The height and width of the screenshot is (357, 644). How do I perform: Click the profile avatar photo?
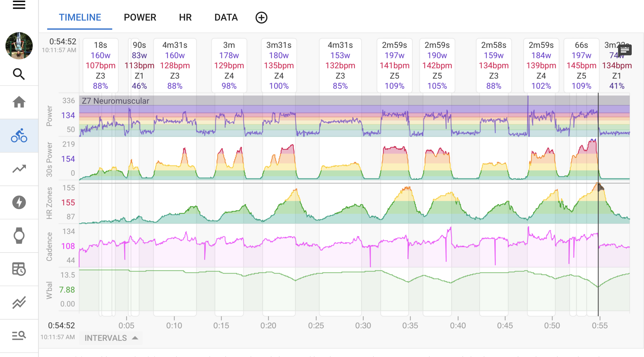[x=19, y=46]
